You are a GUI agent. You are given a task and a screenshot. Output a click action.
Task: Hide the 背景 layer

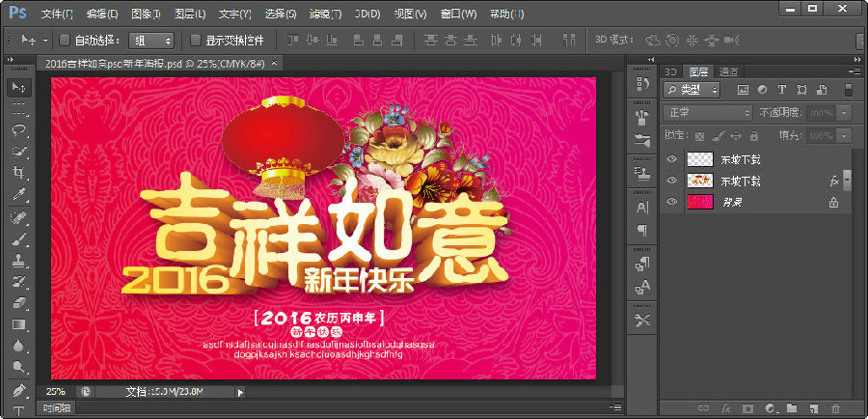click(x=672, y=203)
